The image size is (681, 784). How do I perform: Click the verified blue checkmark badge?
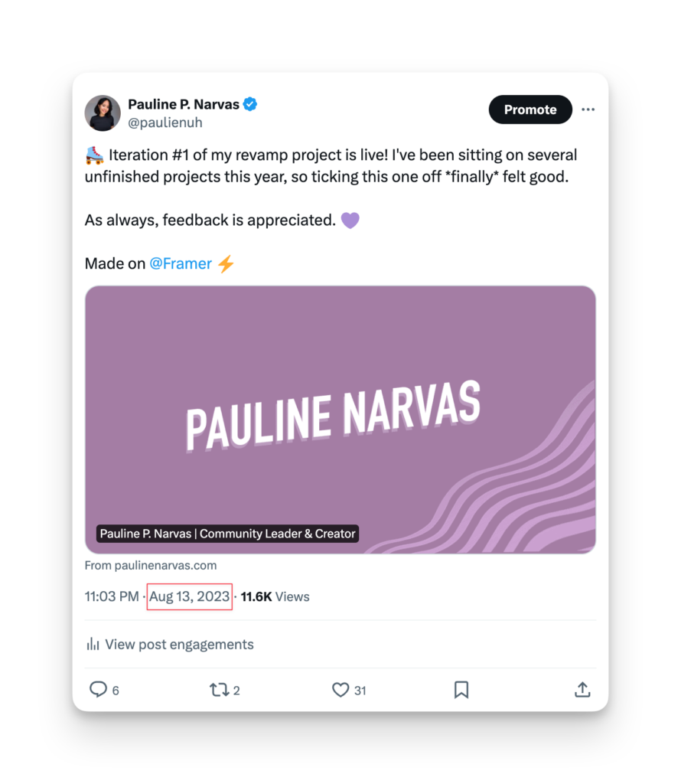(x=250, y=104)
